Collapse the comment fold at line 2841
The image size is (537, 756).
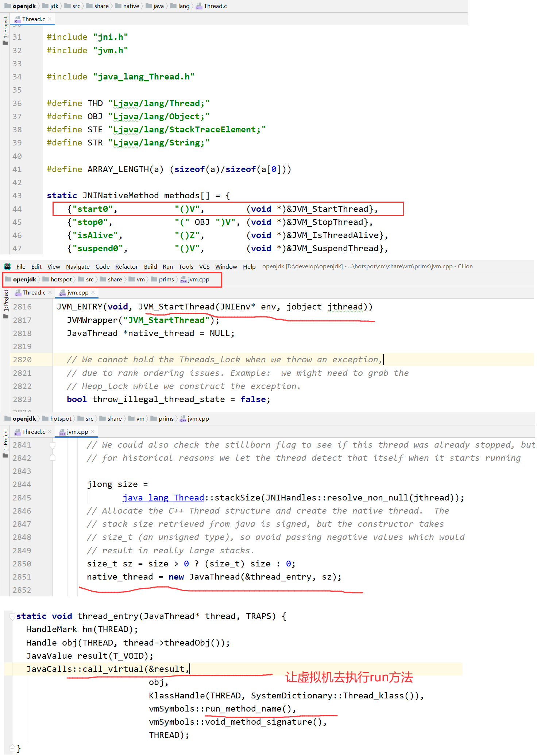[53, 445]
